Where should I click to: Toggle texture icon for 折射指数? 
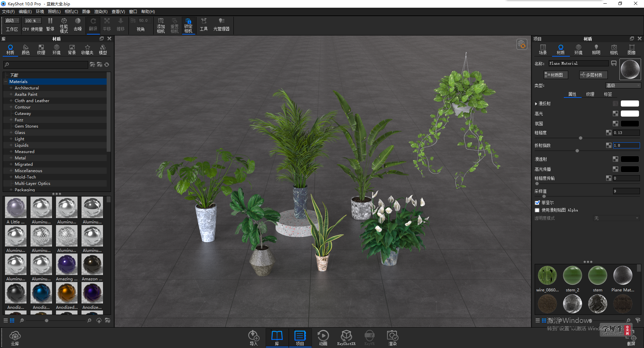(609, 145)
